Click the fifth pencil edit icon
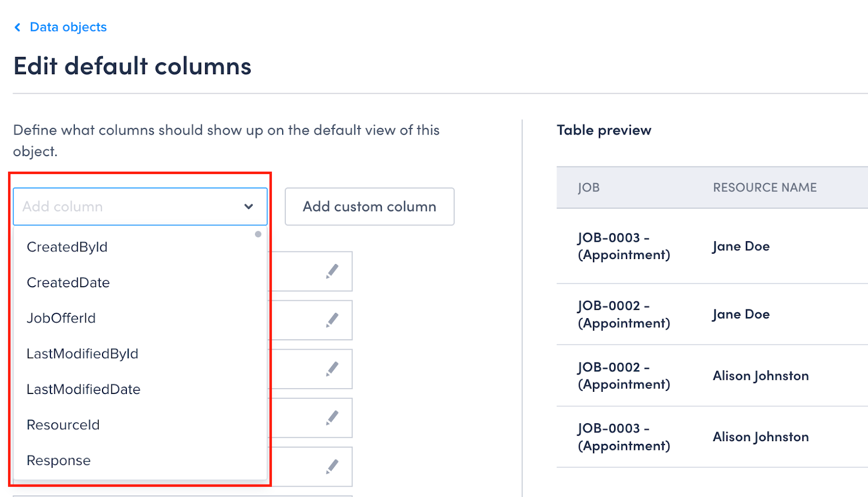The height and width of the screenshot is (497, 868). (x=332, y=466)
